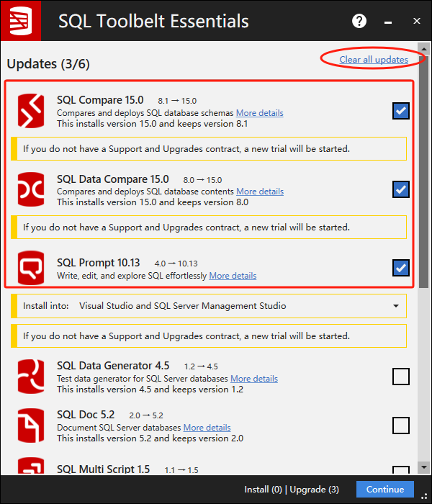Viewport: 432px width, 504px height.
Task: Click the SQL Compare 15.0 title
Action: click(x=100, y=100)
